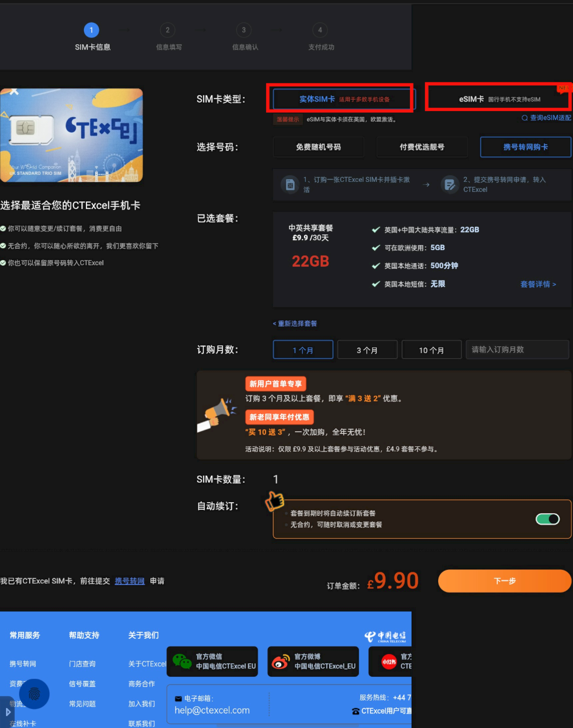The width and height of the screenshot is (573, 728).
Task: Open 门店查询 under 帮助支持
Action: 82,663
